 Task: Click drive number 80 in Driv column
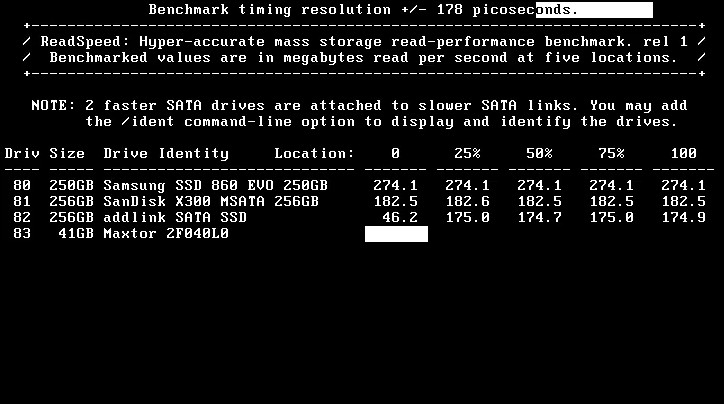pyautogui.click(x=22, y=185)
